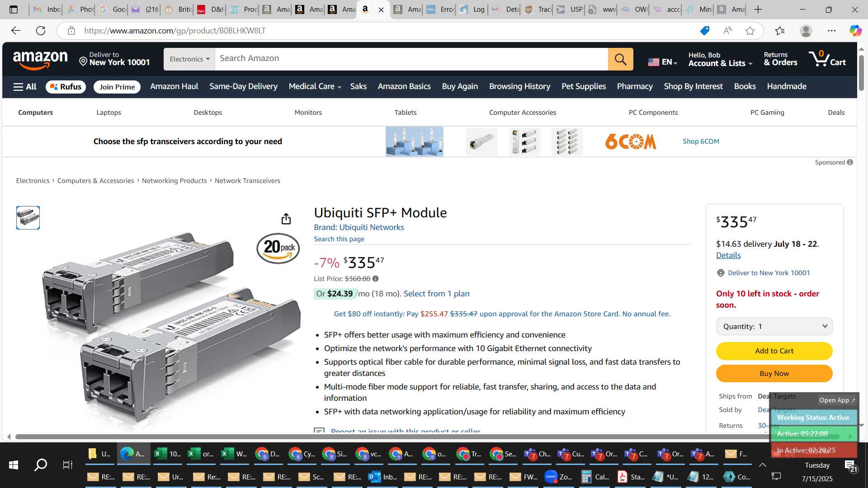
Task: Open the Quantity dropdown
Action: (774, 327)
